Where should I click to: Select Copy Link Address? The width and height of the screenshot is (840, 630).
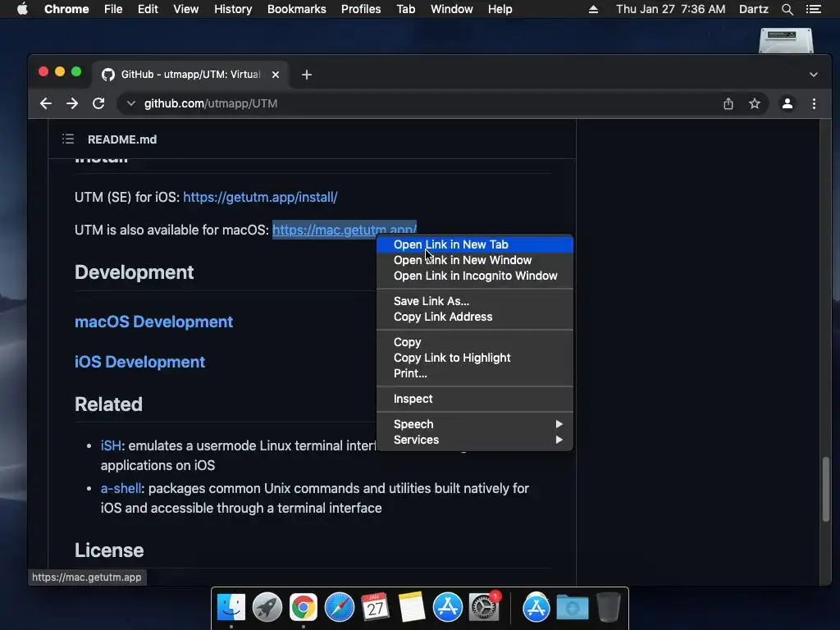pyautogui.click(x=475, y=317)
